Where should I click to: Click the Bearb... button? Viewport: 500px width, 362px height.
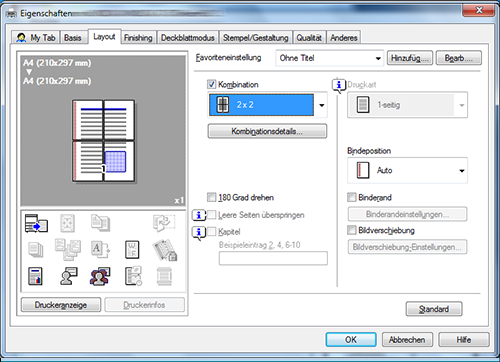tap(458, 58)
